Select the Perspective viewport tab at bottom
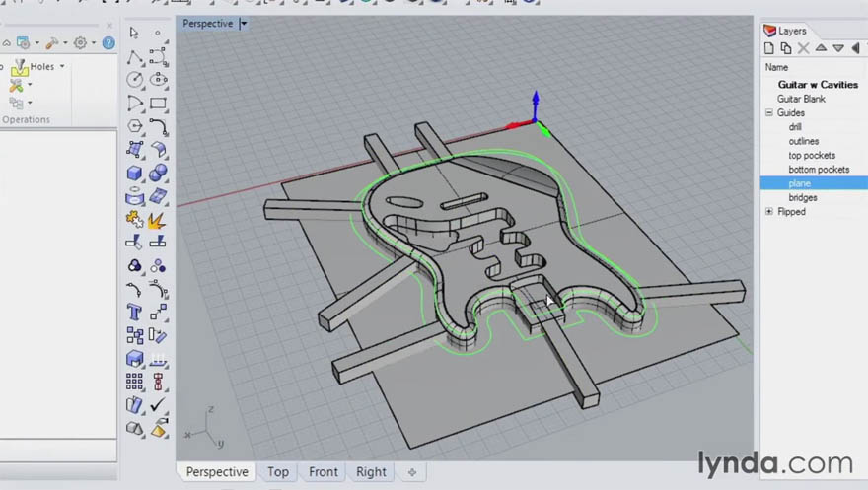Screen dimensions: 868x490 [217, 471]
